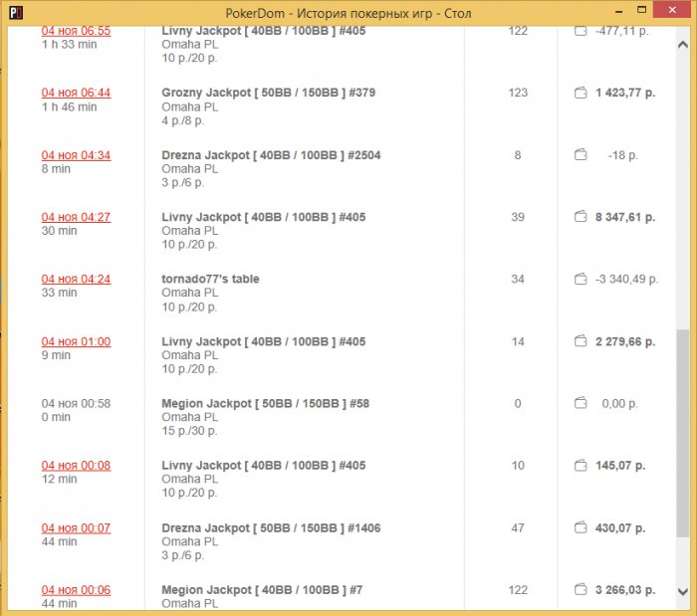697x616 pixels.
Task: Click the 15 р./30 р. stakes text
Action: (190, 431)
